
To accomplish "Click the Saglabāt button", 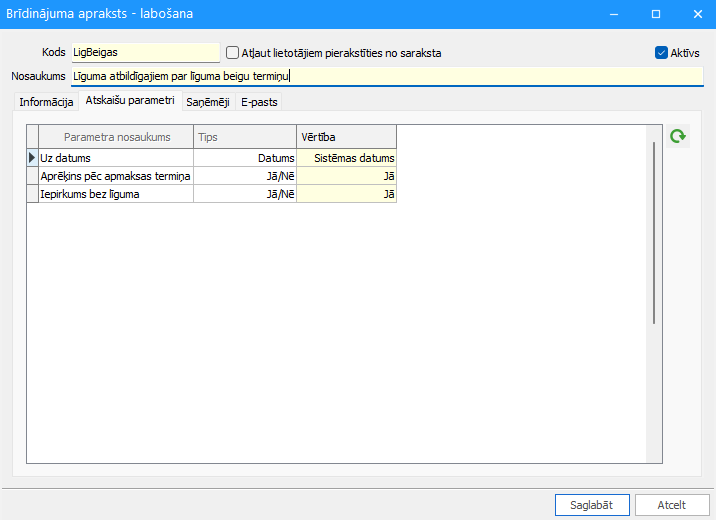I will (x=592, y=505).
